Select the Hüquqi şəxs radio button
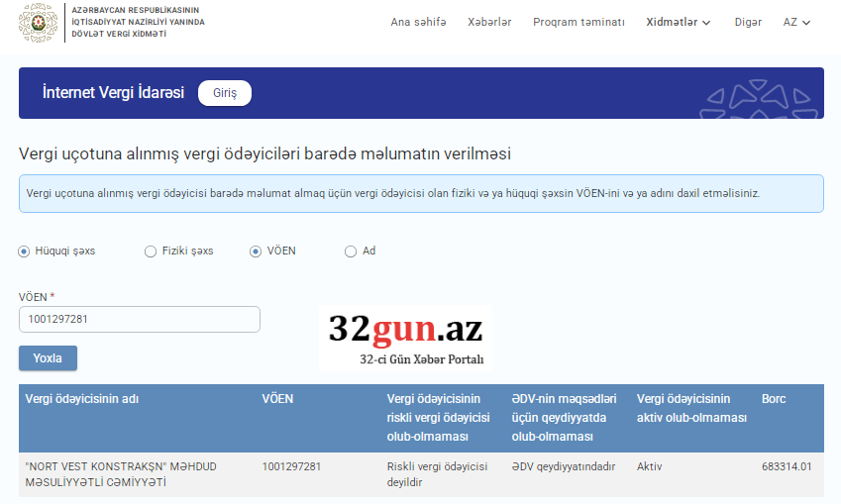 [24, 251]
